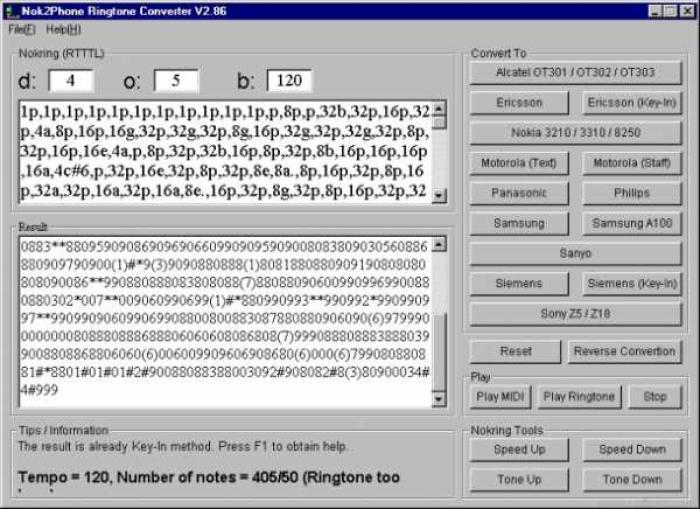Choose Motorola (Text) conversion

pyautogui.click(x=519, y=163)
